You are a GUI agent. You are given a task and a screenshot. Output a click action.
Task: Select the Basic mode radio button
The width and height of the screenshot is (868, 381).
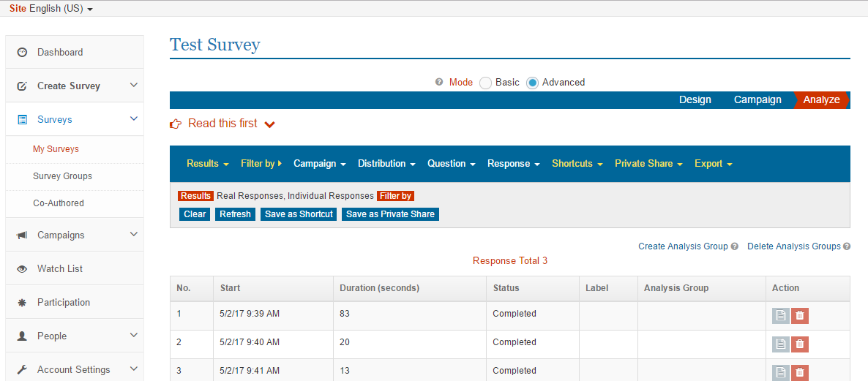[485, 83]
